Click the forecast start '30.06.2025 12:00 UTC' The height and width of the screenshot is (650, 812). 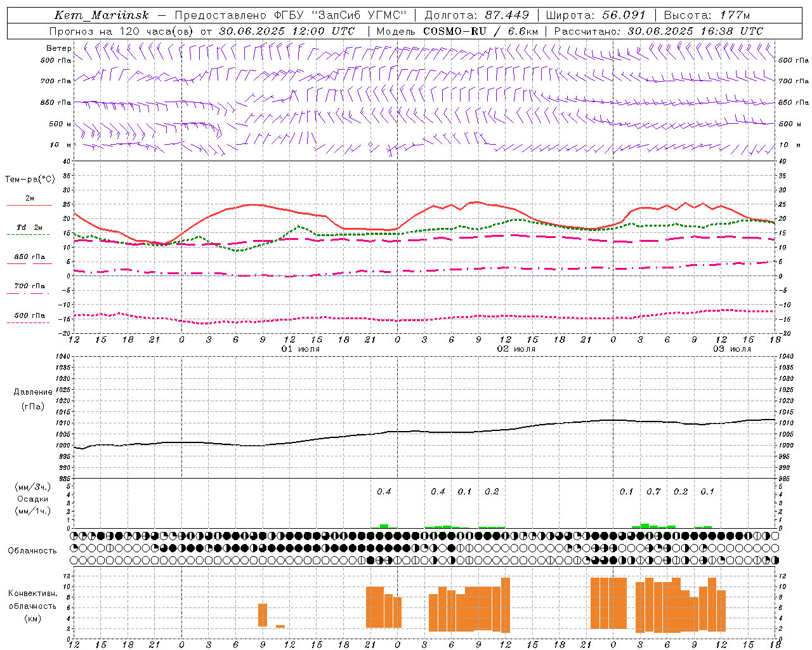click(x=287, y=31)
